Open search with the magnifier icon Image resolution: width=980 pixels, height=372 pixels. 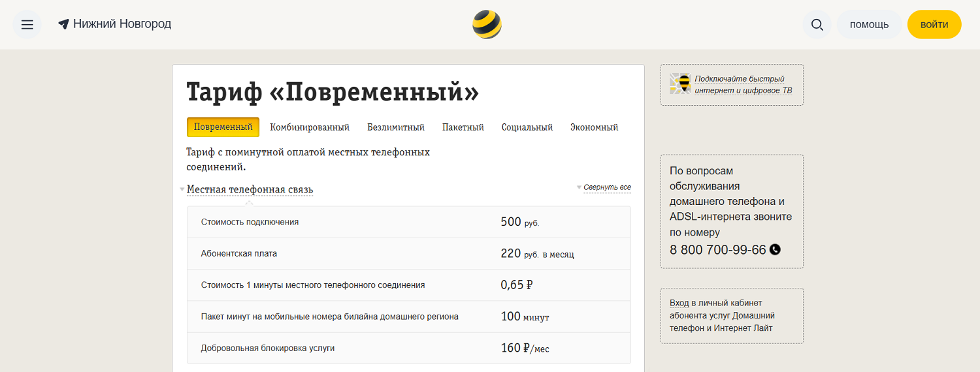click(x=817, y=25)
